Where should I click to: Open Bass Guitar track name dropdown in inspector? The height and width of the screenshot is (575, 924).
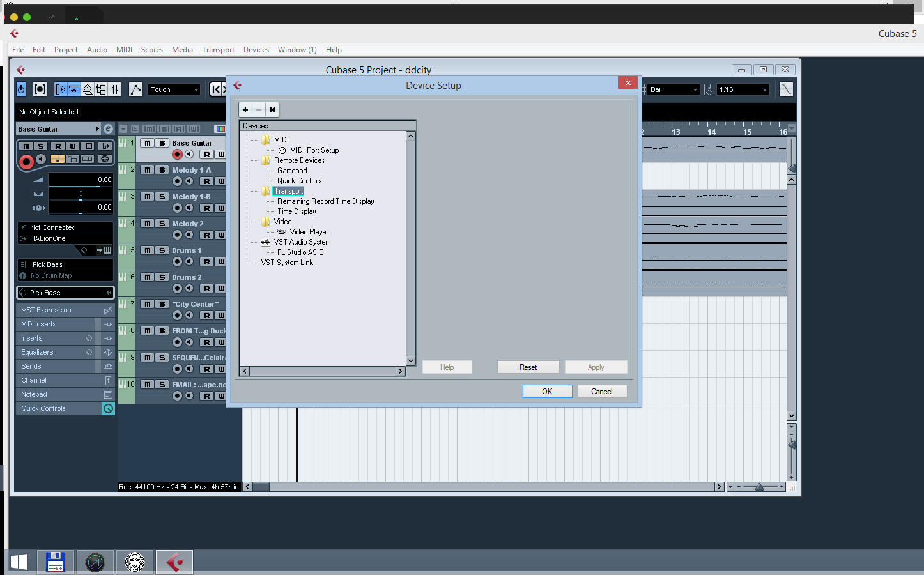click(x=59, y=129)
